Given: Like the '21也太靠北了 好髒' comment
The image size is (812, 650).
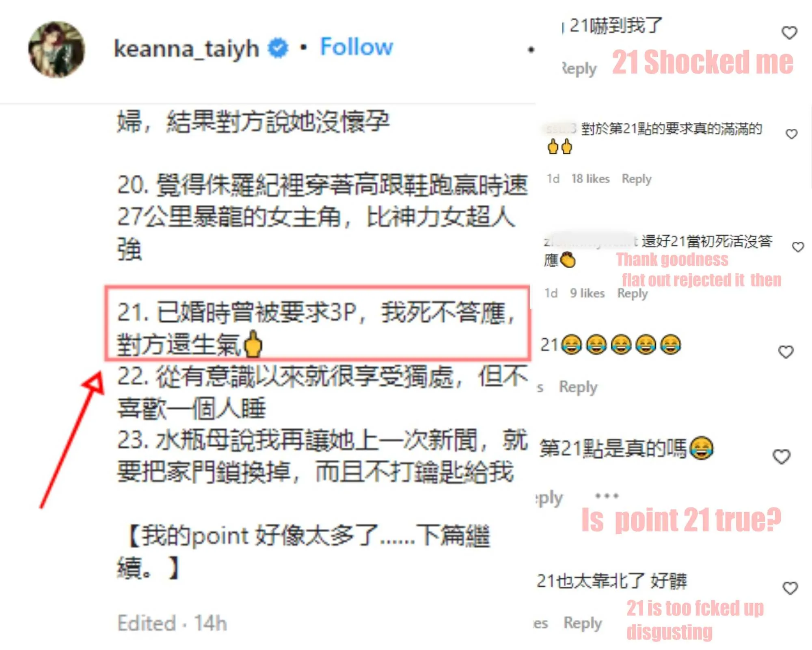Looking at the screenshot, I should (x=790, y=588).
